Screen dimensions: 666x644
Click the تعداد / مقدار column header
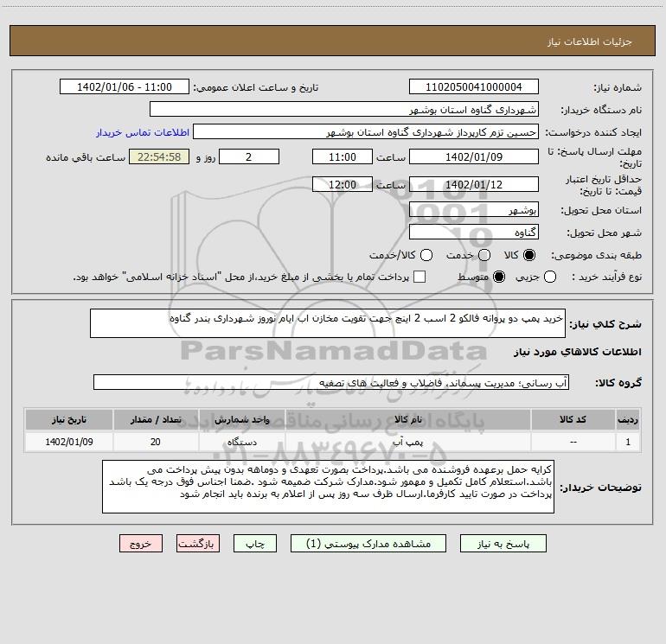[x=156, y=419]
